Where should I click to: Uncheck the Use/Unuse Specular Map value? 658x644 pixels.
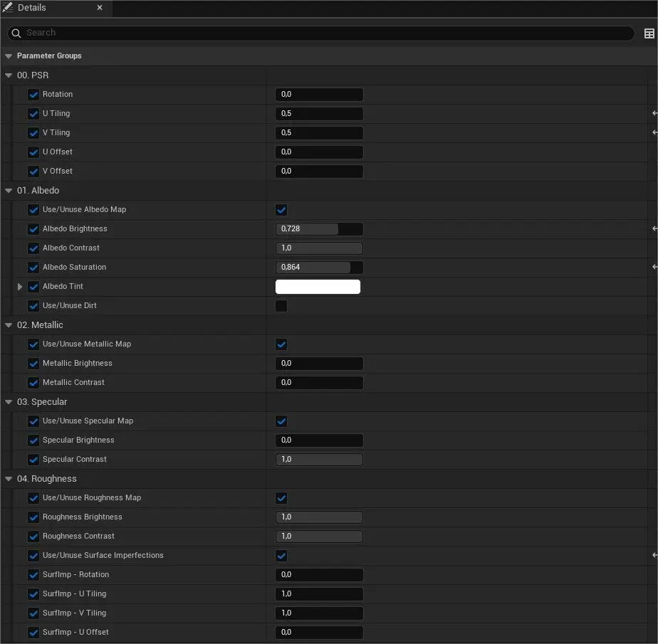[x=281, y=421]
